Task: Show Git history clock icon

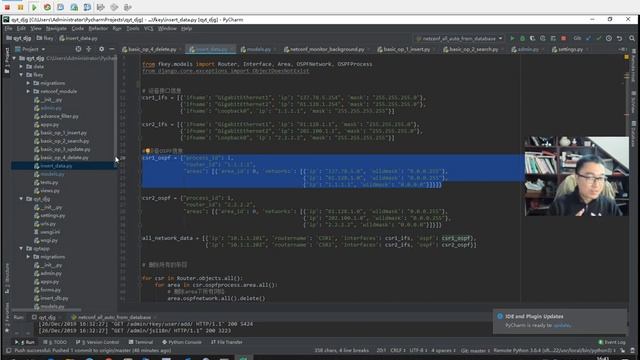Action: [609, 38]
